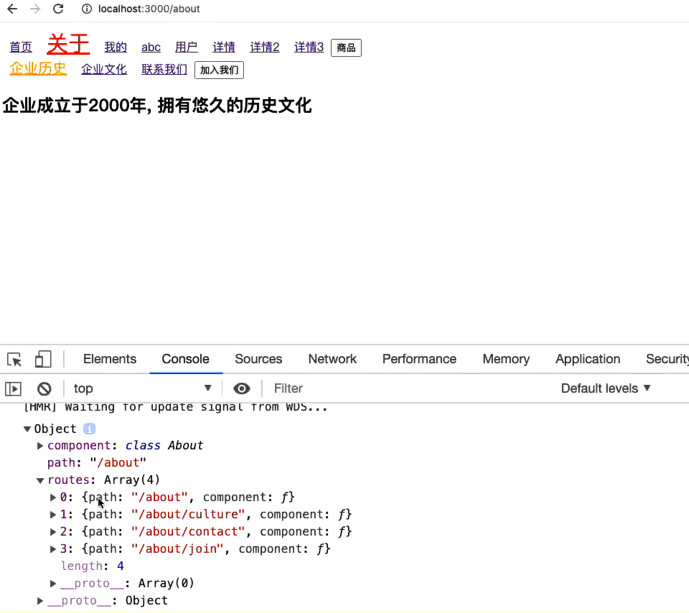Switch to the Sources tab
The height and width of the screenshot is (613, 689).
point(258,359)
